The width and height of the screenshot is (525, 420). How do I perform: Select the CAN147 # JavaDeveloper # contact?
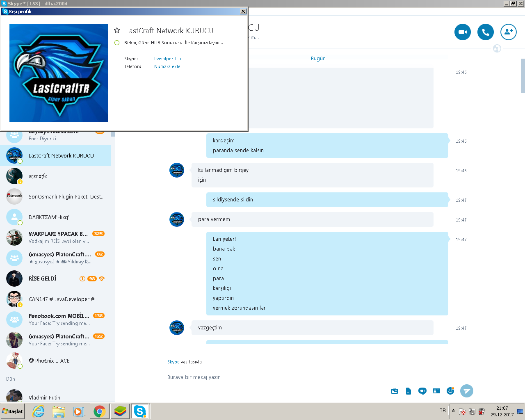point(55,299)
